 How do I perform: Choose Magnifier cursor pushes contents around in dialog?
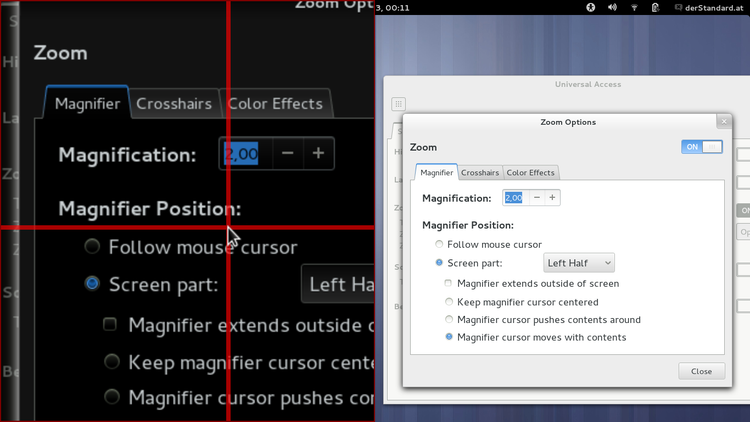click(x=448, y=320)
